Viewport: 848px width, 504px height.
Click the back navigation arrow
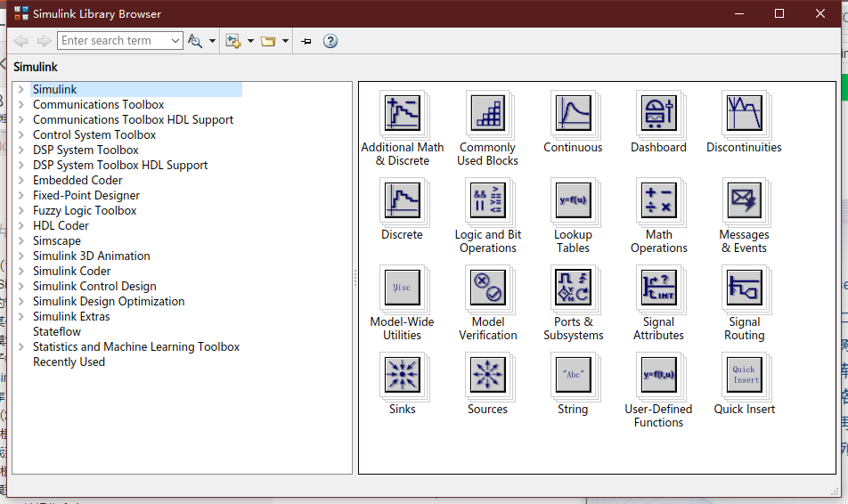[x=21, y=41]
